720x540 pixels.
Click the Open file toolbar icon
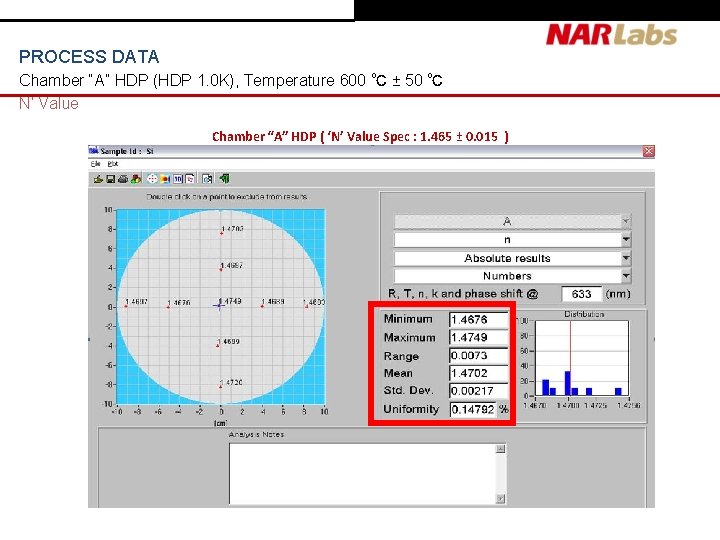98,179
